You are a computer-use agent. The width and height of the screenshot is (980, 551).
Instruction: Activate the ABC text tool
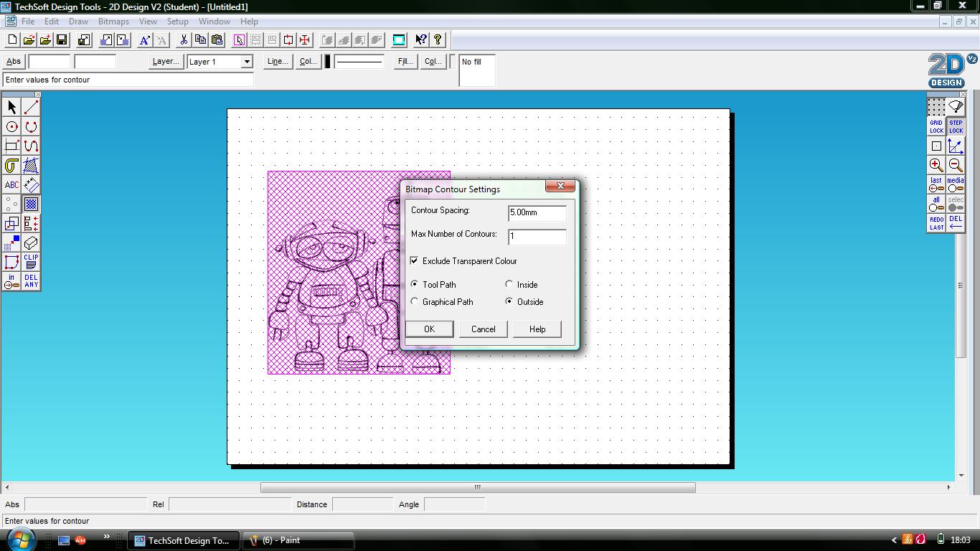(10, 184)
